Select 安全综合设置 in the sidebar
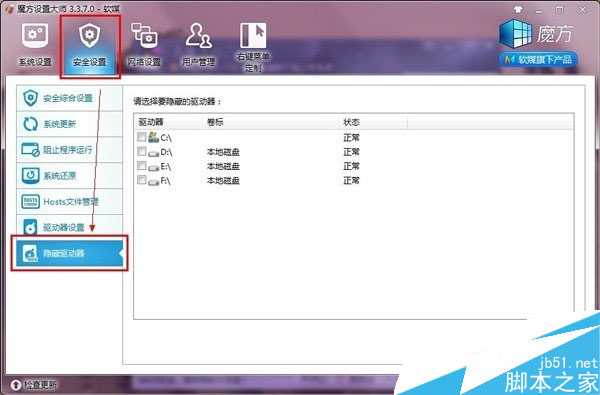 pos(69,98)
